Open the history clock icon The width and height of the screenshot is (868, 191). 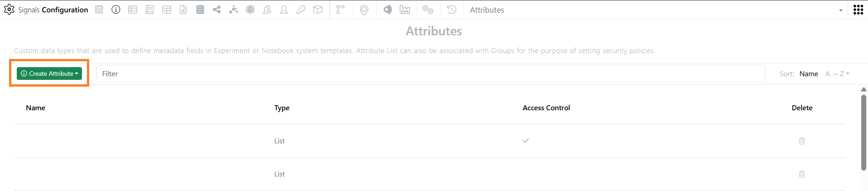pyautogui.click(x=451, y=10)
